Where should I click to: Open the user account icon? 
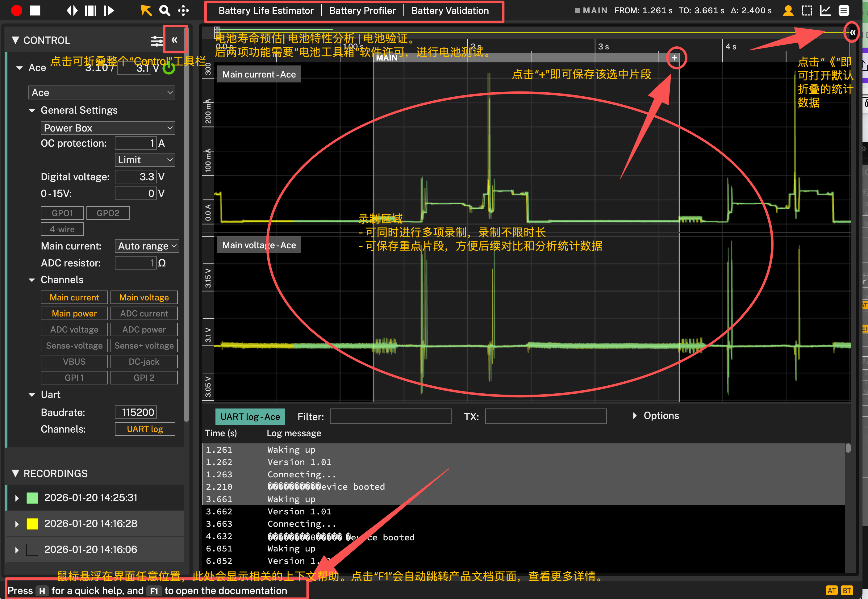(x=788, y=10)
